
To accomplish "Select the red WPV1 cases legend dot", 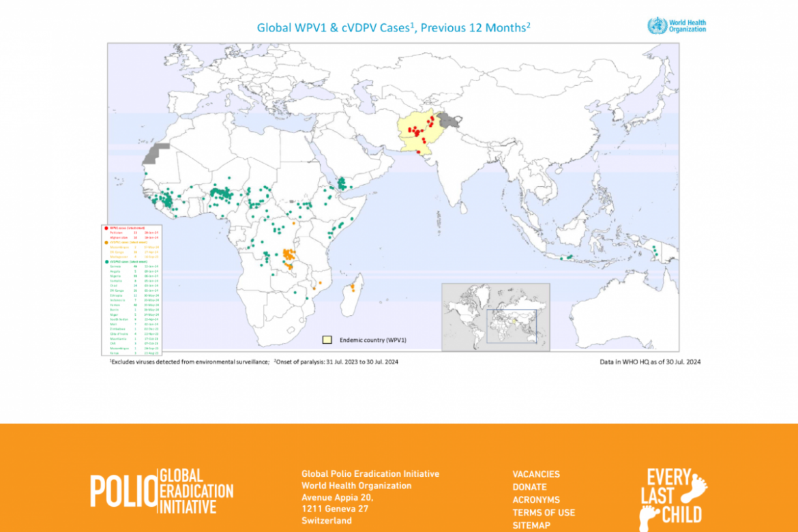I will click(x=106, y=228).
